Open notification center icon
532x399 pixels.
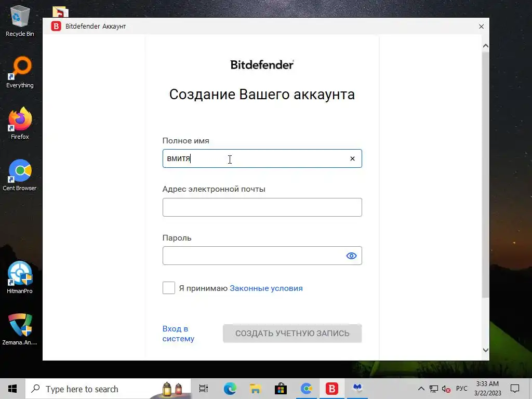515,389
